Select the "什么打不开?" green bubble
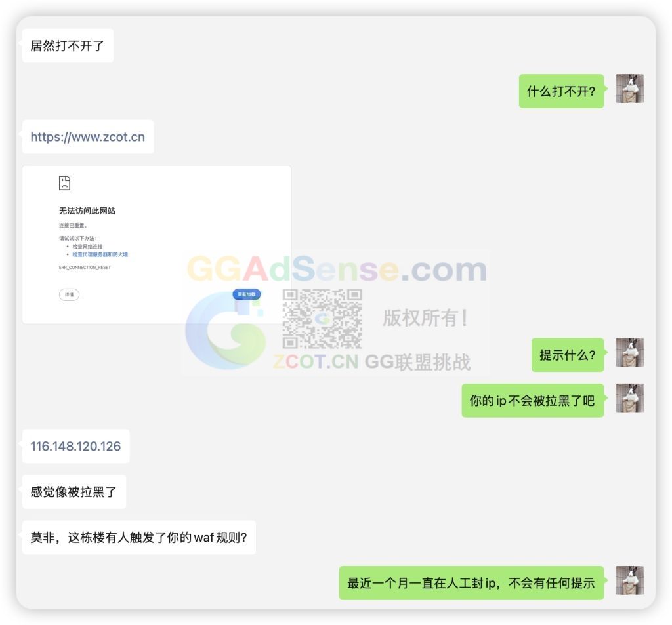 (x=561, y=91)
